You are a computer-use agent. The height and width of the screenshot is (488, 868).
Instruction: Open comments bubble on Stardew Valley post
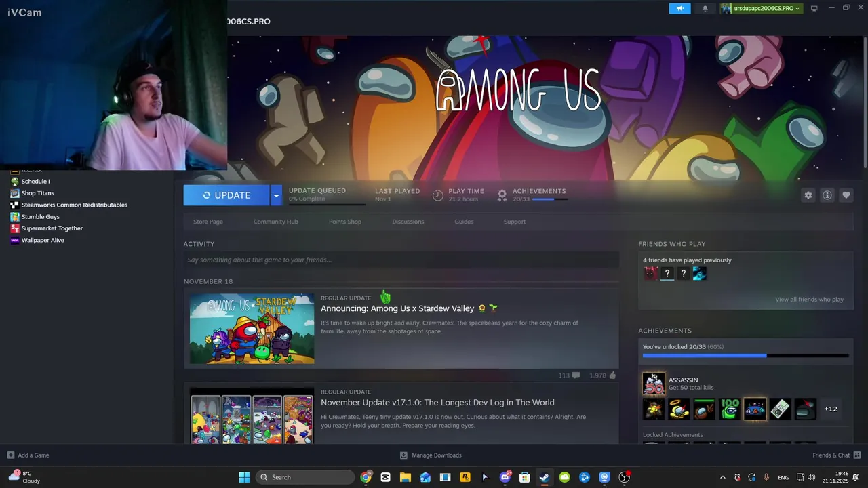click(576, 375)
